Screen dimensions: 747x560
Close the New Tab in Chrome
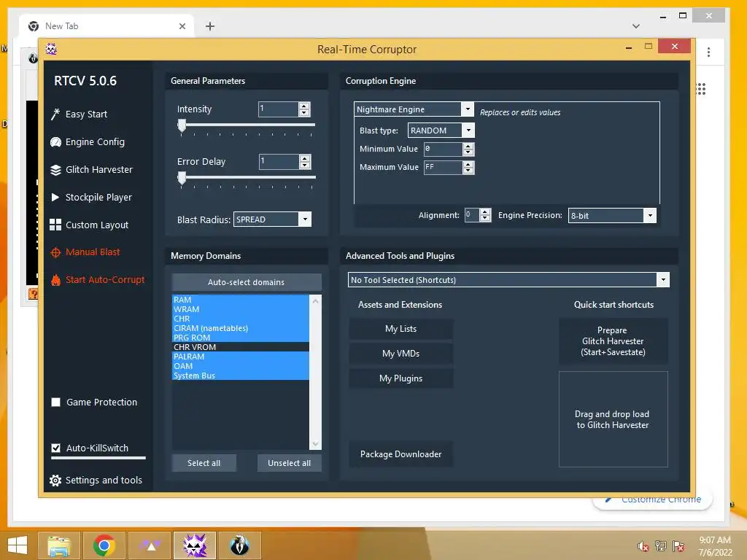pyautogui.click(x=182, y=26)
